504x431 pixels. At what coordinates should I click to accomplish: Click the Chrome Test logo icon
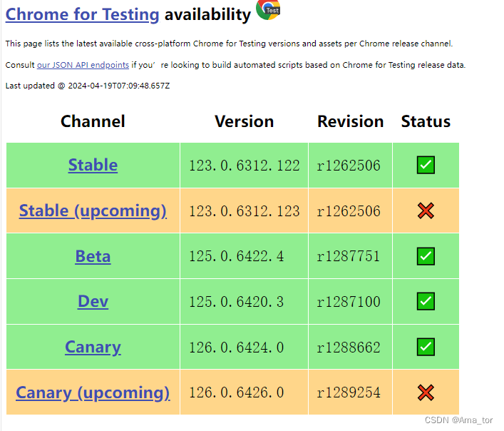click(268, 10)
